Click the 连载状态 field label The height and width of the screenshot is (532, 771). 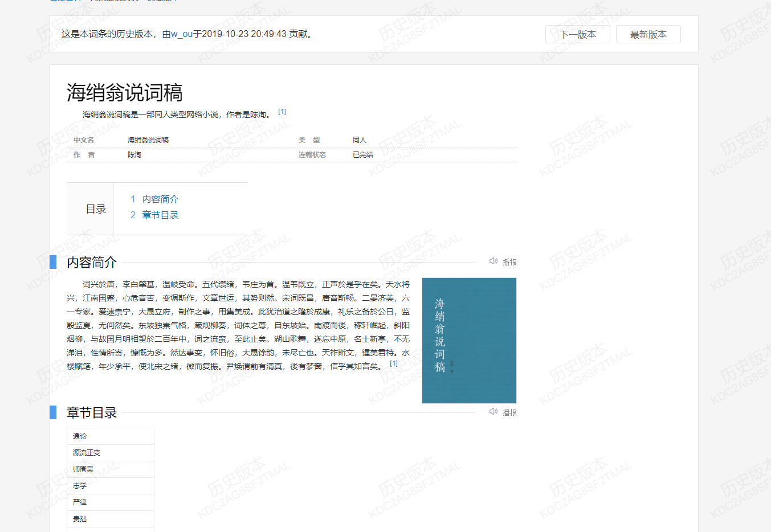pos(312,155)
